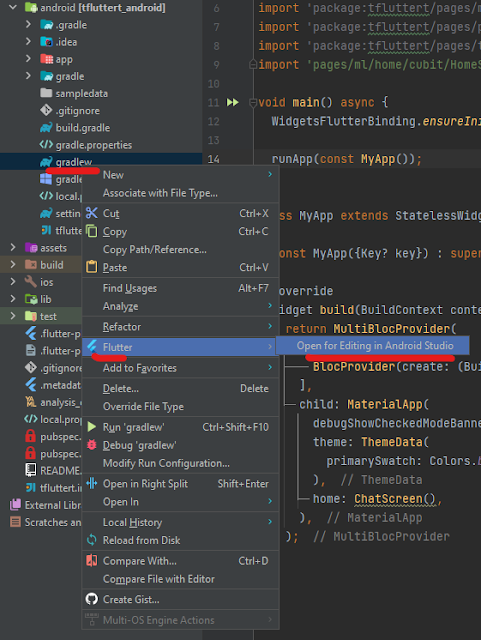Click the app module icon
The height and width of the screenshot is (640, 481).
point(46,59)
